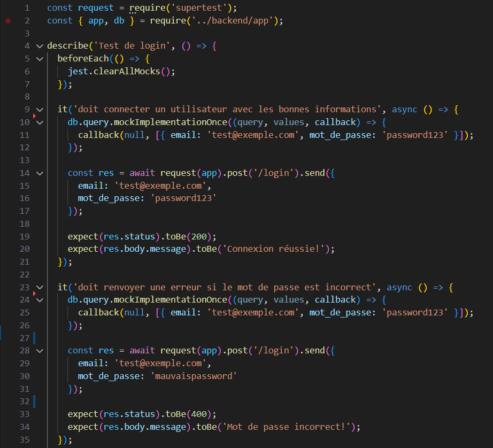Fold the send block starting on line 28
Viewport: 493px width, 448px height.
[x=39, y=351]
